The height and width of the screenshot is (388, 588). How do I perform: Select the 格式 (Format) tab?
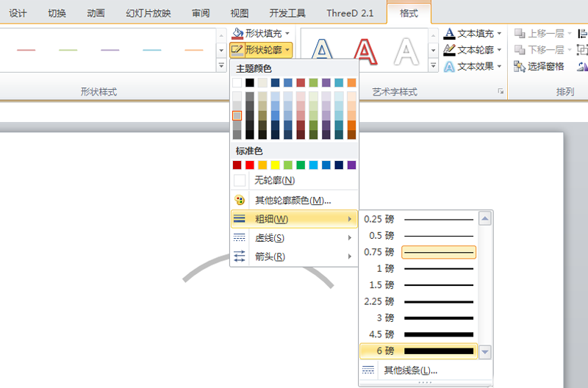tap(409, 13)
